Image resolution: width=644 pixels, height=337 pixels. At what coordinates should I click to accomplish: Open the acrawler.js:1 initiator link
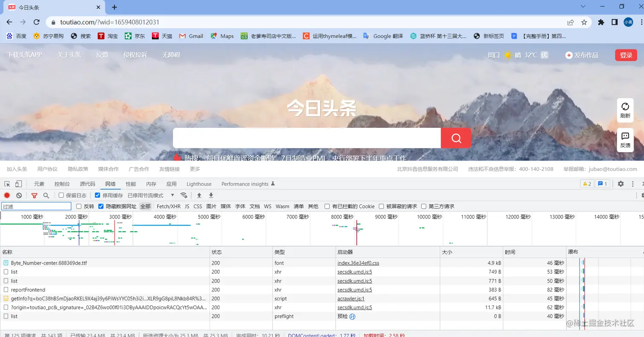click(351, 299)
